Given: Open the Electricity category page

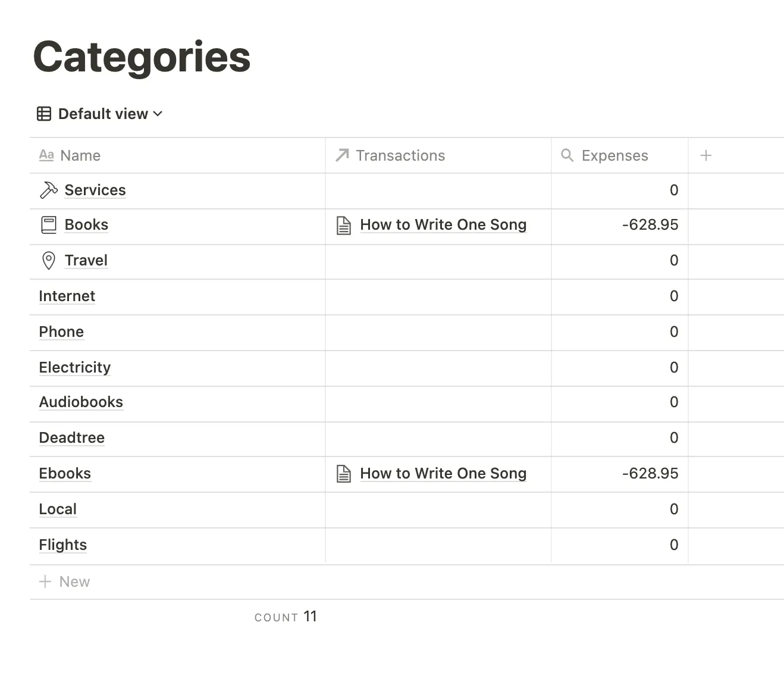Looking at the screenshot, I should tap(75, 368).
